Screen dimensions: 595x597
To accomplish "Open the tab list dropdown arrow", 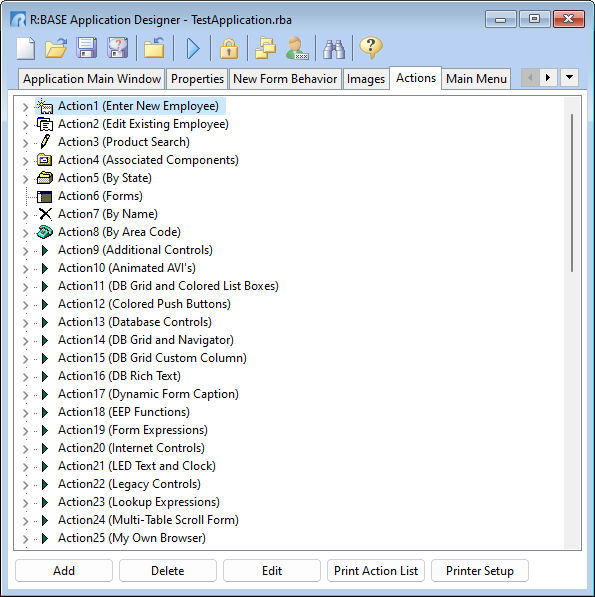I will pos(569,78).
